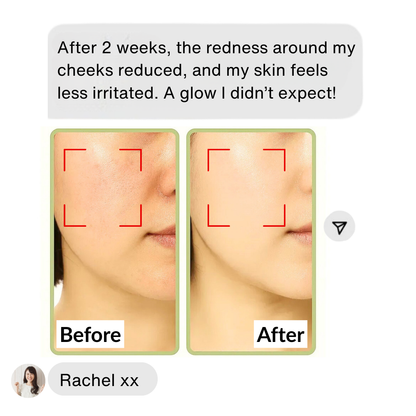Click the words "After 2 weeks" in message

(112, 48)
